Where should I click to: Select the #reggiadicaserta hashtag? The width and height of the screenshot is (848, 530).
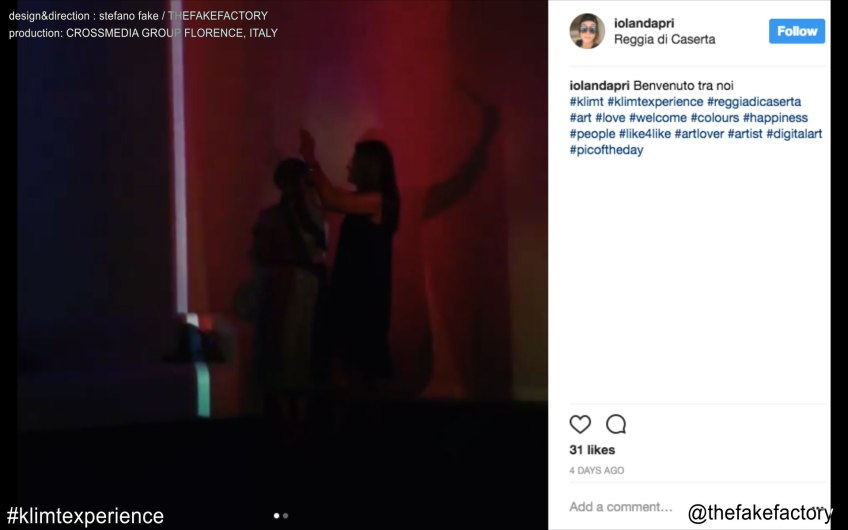pos(754,102)
